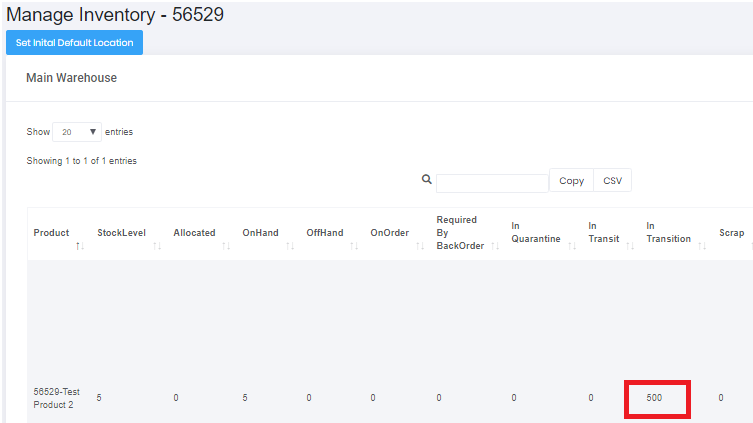Sort by In Quarantine column header
This screenshot has height=423, width=753.
click(535, 232)
